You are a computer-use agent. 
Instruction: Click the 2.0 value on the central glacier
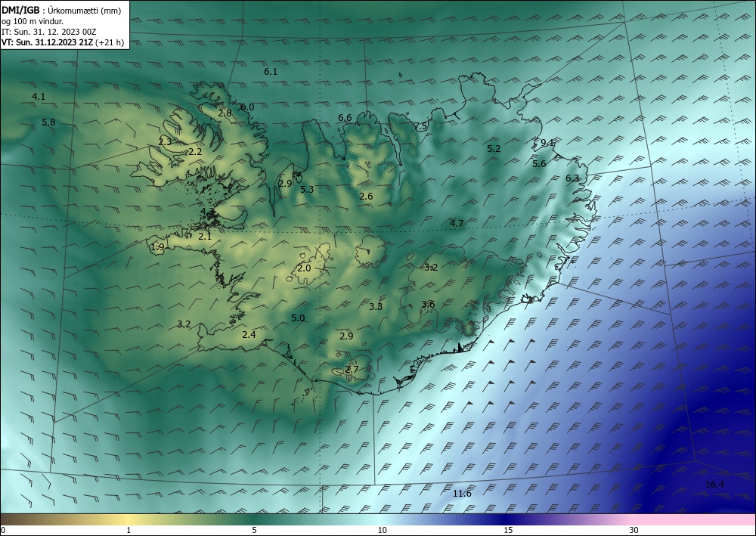coord(304,268)
